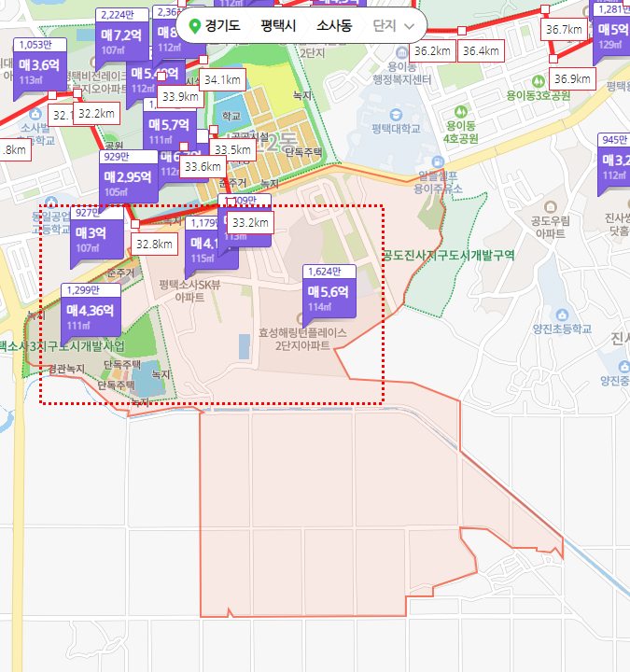This screenshot has width=630, height=672.
Task: Click the 36.2km distance label
Action: click(432, 51)
